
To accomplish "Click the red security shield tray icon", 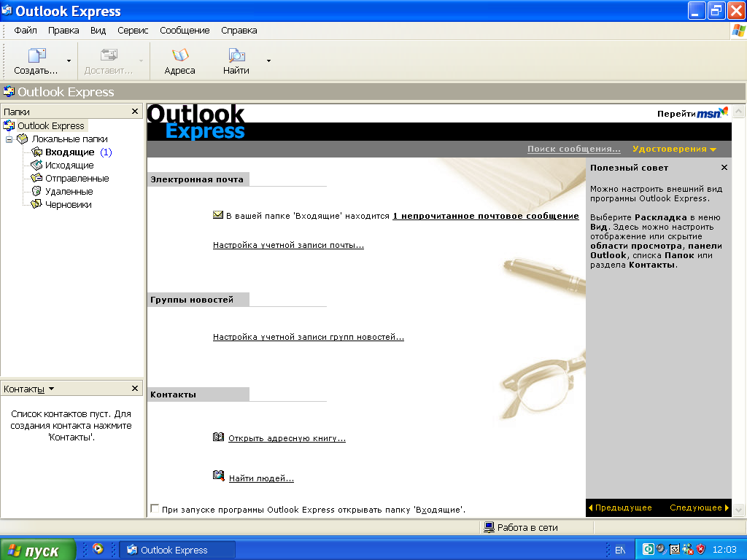I will coord(700,549).
